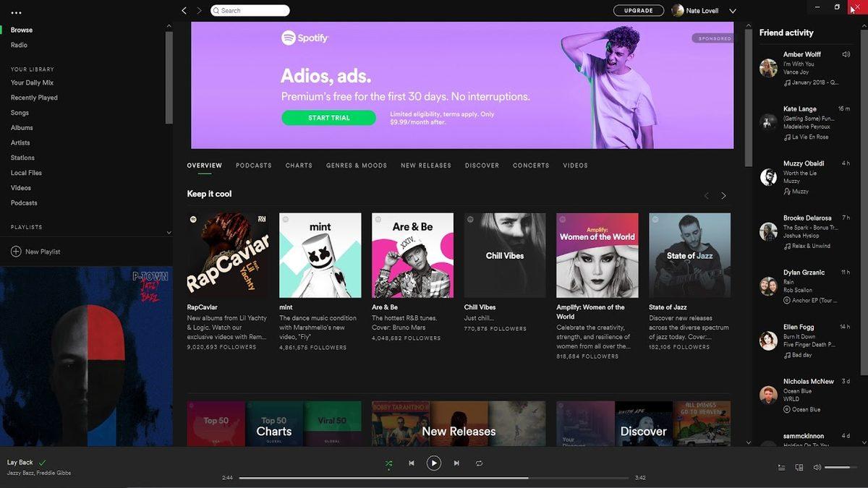This screenshot has width=868, height=488.
Task: Enable repeat playback
Action: pyautogui.click(x=479, y=463)
